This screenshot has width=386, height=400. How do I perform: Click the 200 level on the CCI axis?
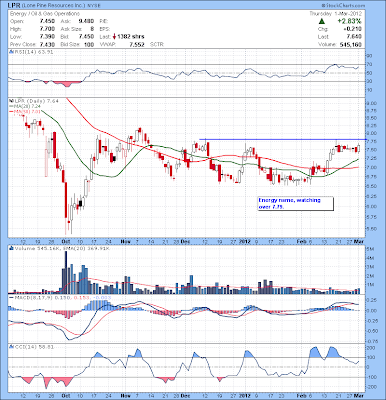click(x=371, y=348)
